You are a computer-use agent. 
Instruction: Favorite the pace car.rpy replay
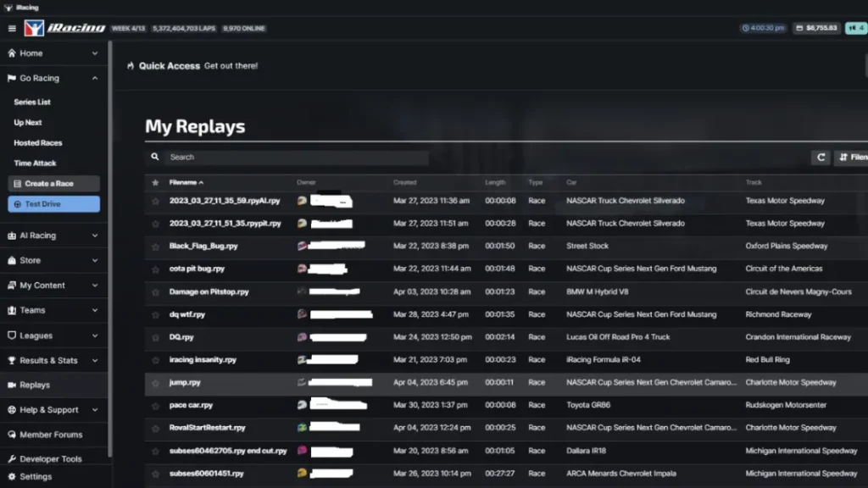155,406
